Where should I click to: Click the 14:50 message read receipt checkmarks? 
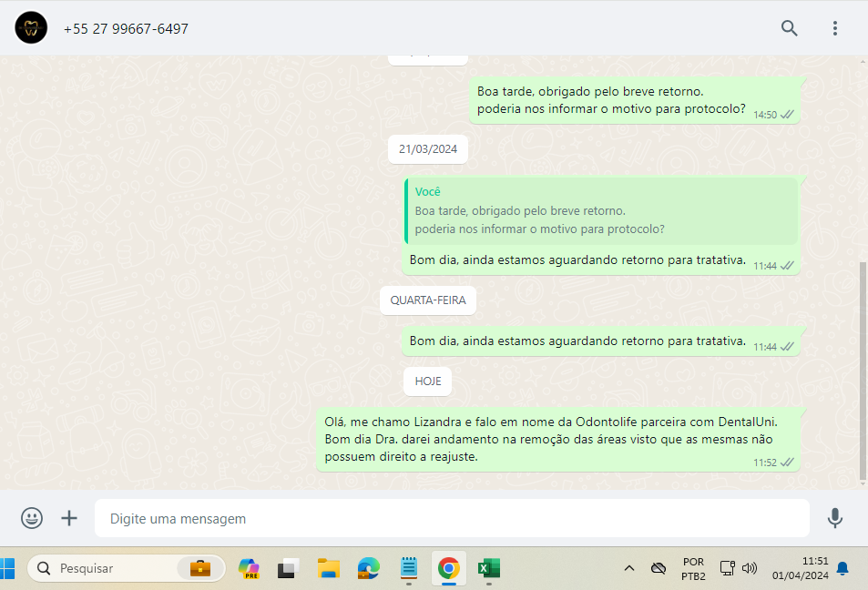click(x=787, y=115)
